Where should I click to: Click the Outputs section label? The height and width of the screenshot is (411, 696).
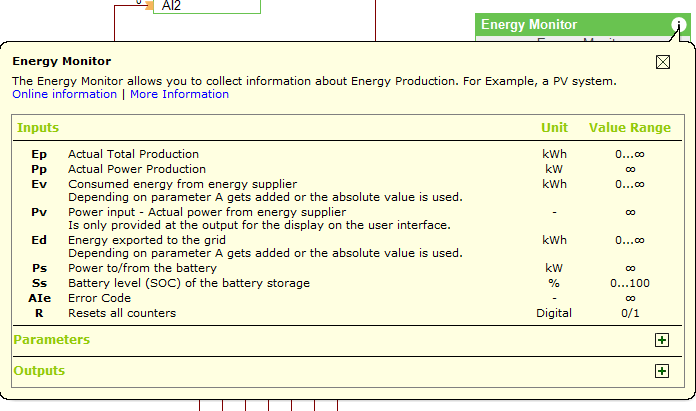(39, 371)
